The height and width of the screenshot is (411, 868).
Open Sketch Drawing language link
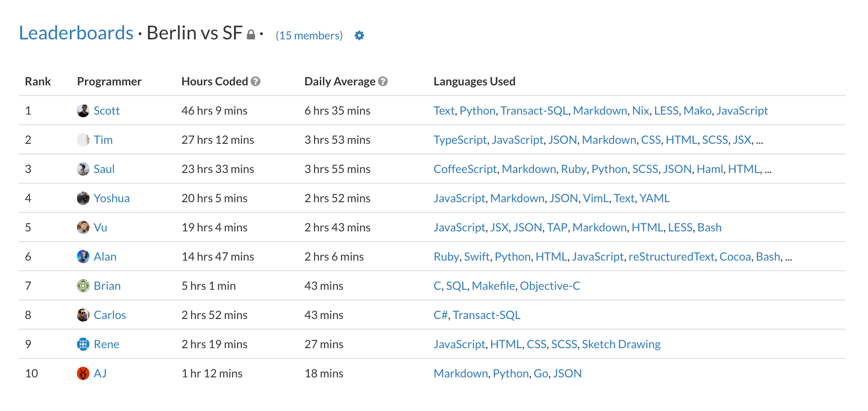click(621, 344)
